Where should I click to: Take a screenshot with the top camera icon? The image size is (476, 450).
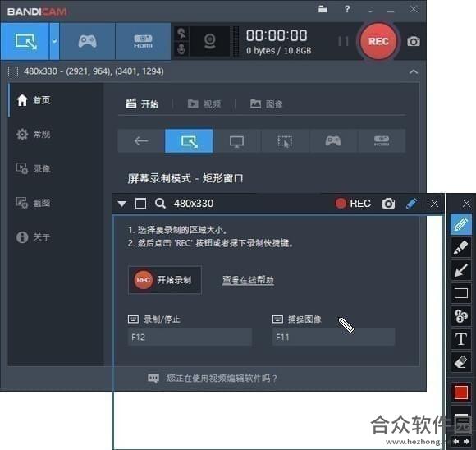414,41
